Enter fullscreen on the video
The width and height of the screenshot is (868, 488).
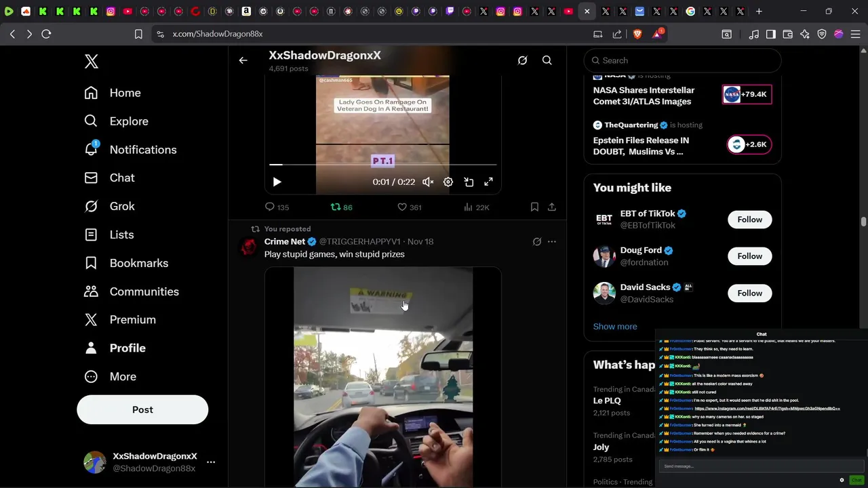(x=488, y=182)
